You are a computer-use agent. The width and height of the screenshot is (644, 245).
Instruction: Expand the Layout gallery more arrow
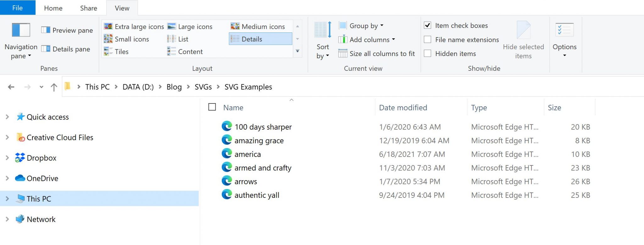(297, 51)
